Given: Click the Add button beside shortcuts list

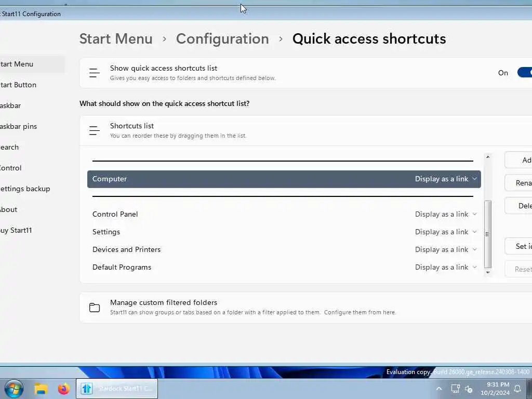Looking at the screenshot, I should click(518, 160).
